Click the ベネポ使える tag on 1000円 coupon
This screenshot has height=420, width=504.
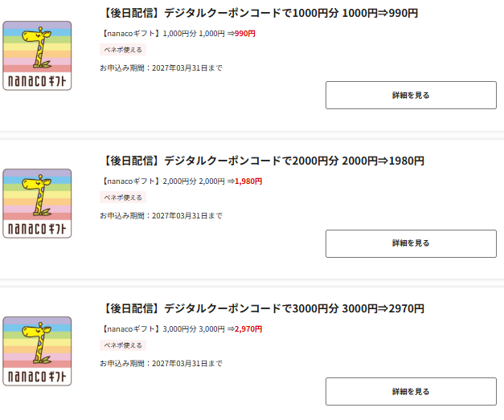(123, 49)
